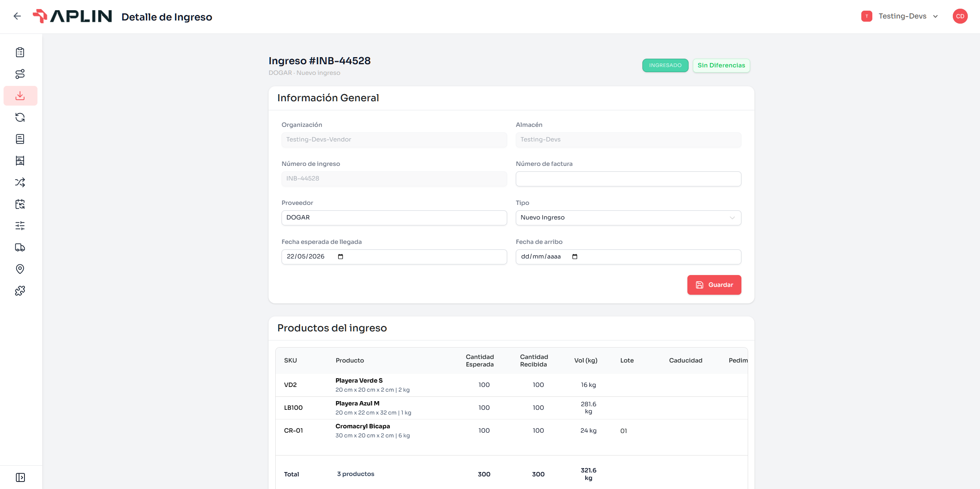This screenshot has height=489, width=980.
Task: Open the truck shipments icon in the sidebar
Action: point(20,247)
